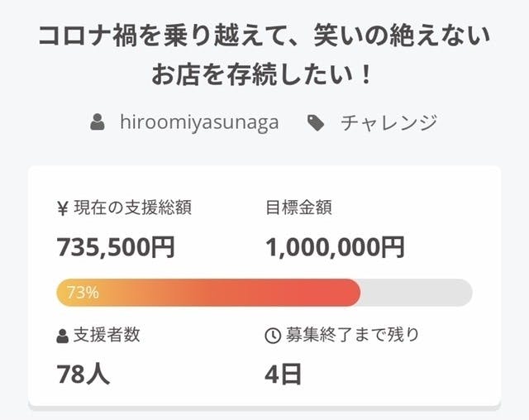This screenshot has height=420, width=529.
Task: Click the 現在の支援総額 label text
Action: point(133,207)
